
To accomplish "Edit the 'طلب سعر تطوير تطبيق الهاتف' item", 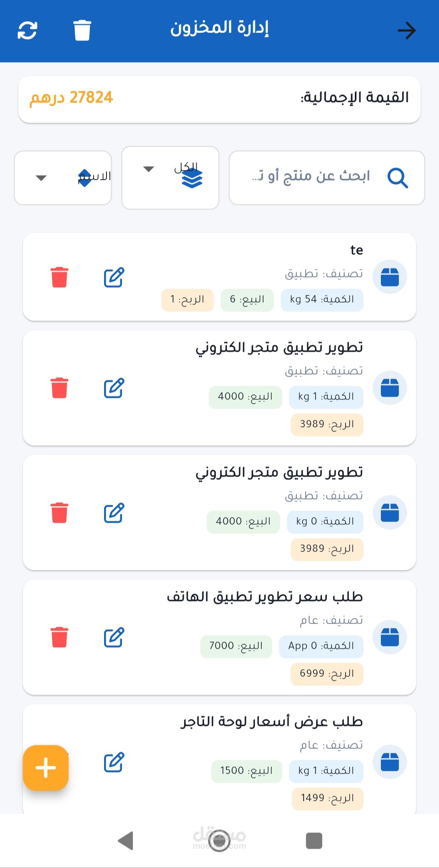I will (x=114, y=637).
